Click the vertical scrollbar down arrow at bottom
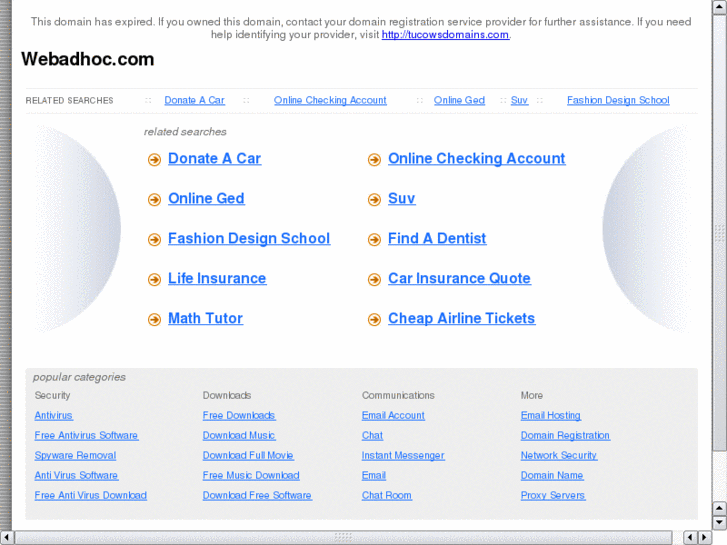Viewport: 727px width, 545px height. click(720, 523)
